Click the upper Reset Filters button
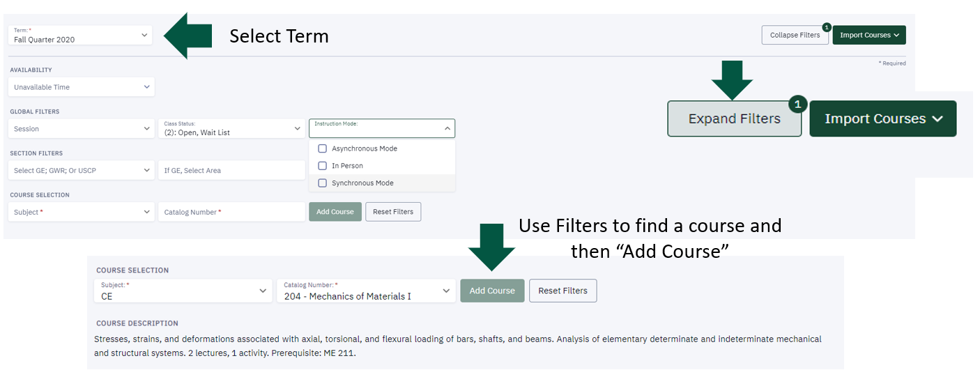Viewport: 980px width, 377px height. click(x=393, y=212)
